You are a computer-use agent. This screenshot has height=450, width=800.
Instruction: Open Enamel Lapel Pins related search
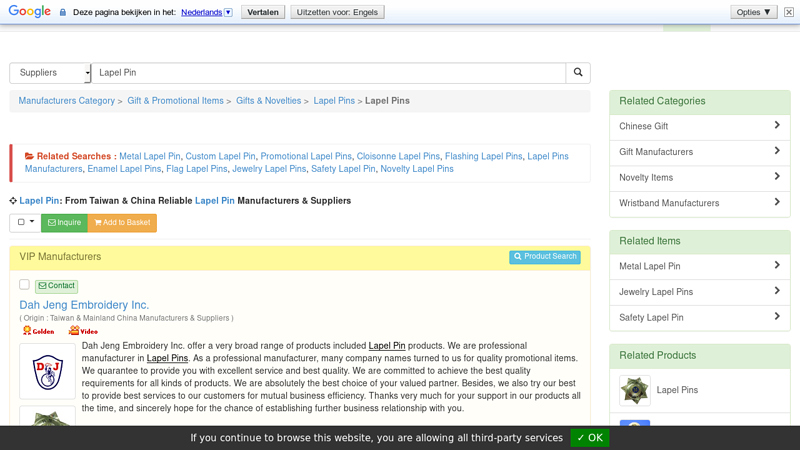(x=124, y=169)
